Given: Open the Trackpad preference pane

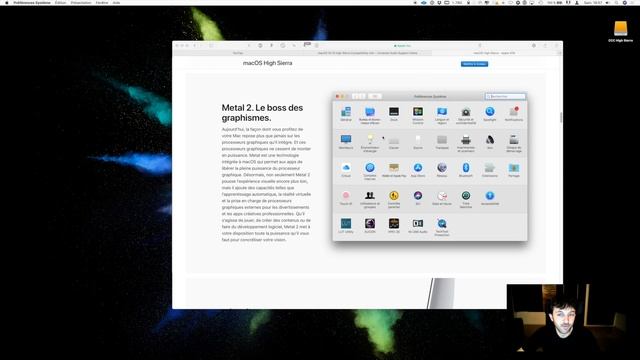Looking at the screenshot, I should [442, 142].
